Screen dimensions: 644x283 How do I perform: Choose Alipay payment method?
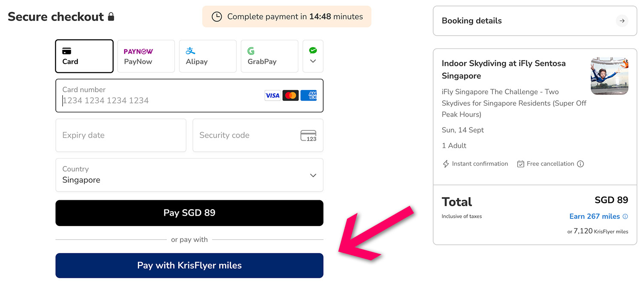tap(208, 56)
